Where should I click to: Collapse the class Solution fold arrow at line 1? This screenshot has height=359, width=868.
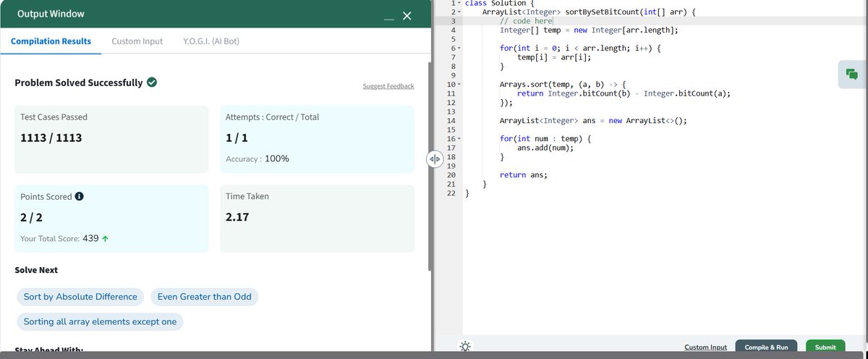(x=459, y=4)
